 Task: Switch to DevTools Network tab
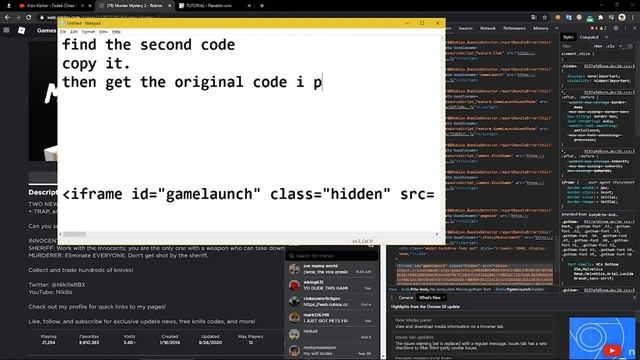tap(487, 28)
